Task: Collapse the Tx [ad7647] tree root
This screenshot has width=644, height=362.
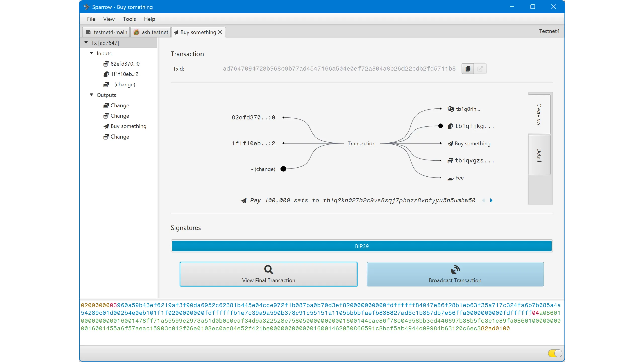Action: (86, 43)
